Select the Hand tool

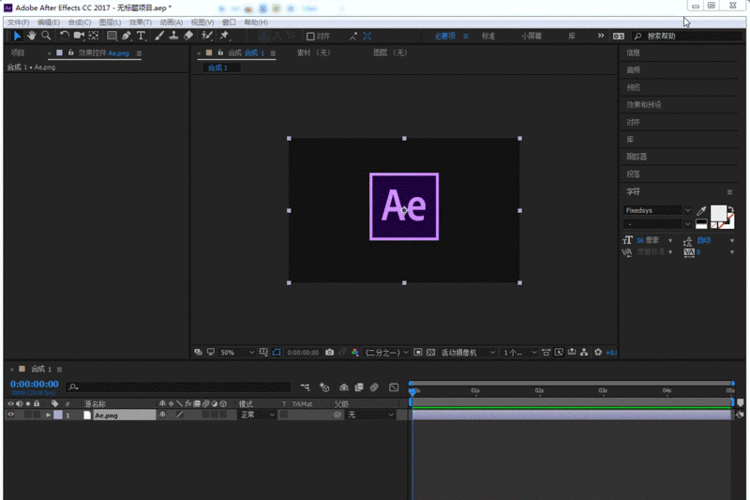click(x=31, y=36)
